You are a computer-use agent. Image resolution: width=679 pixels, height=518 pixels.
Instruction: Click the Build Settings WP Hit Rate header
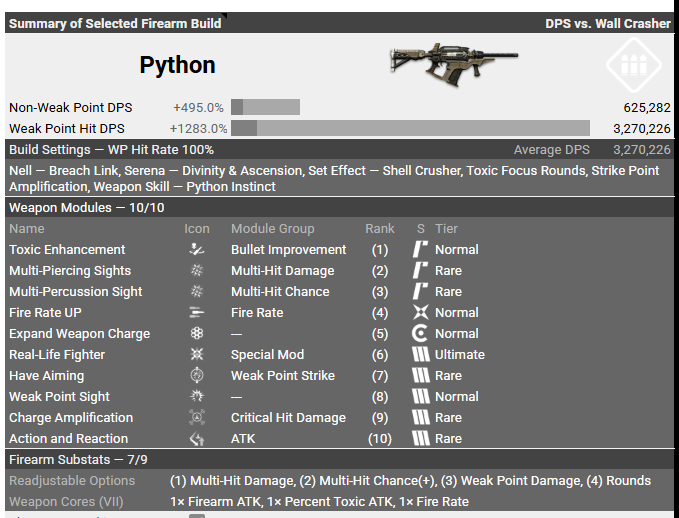click(111, 150)
